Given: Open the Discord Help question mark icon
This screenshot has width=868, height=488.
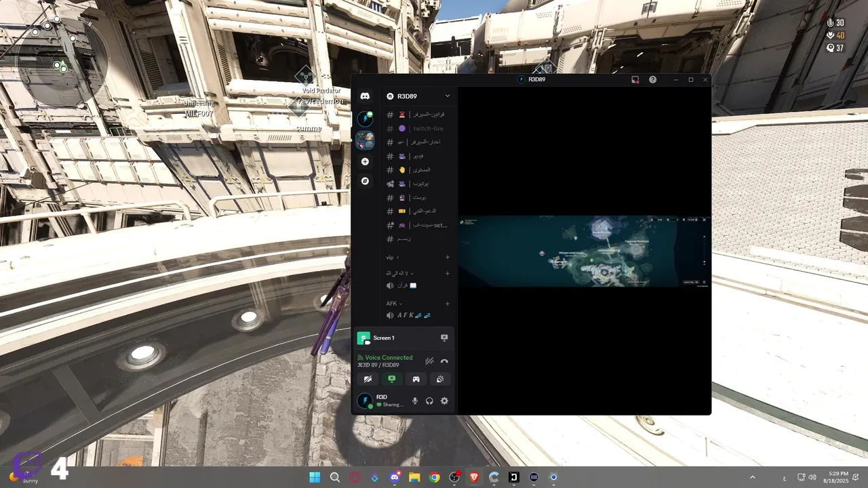Looking at the screenshot, I should (652, 79).
